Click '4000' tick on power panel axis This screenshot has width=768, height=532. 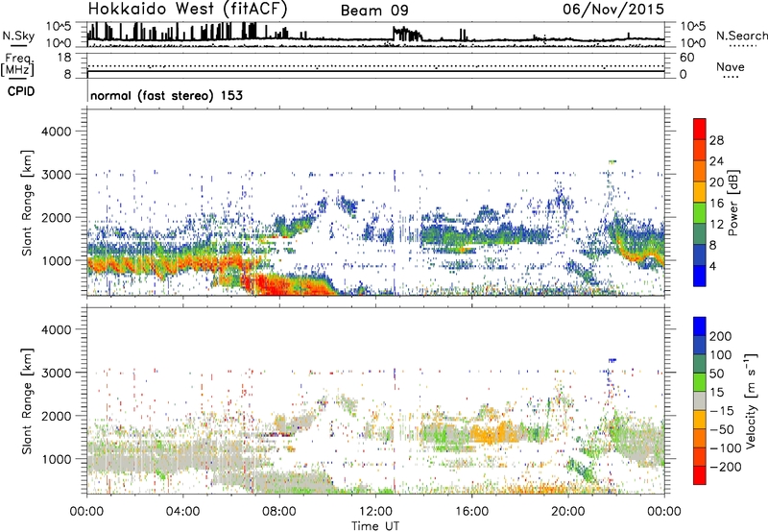(x=56, y=132)
